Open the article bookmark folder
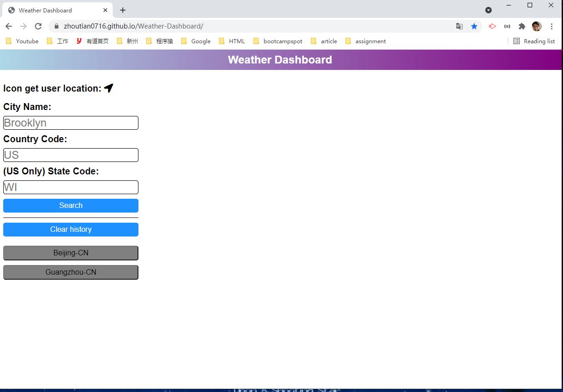Image resolution: width=563 pixels, height=392 pixels. click(324, 41)
